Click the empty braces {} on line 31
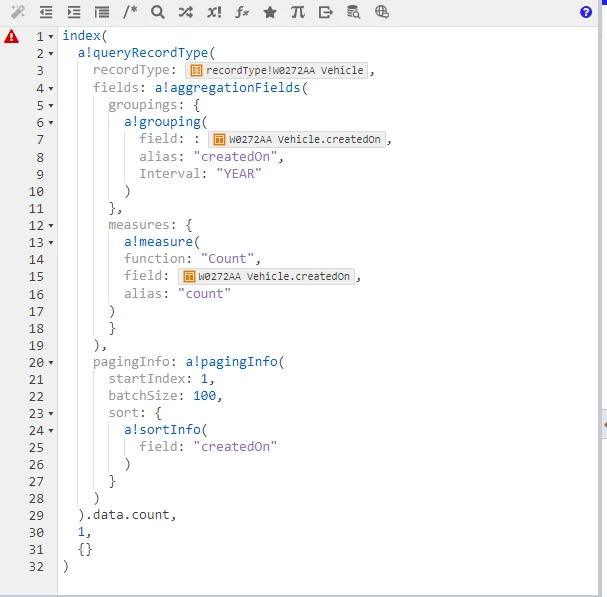The height and width of the screenshot is (597, 607). click(x=85, y=549)
